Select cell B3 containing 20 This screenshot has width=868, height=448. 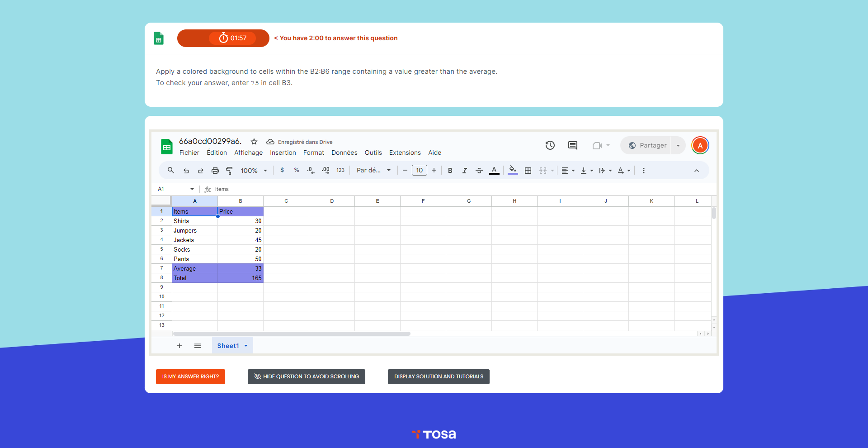click(x=241, y=230)
